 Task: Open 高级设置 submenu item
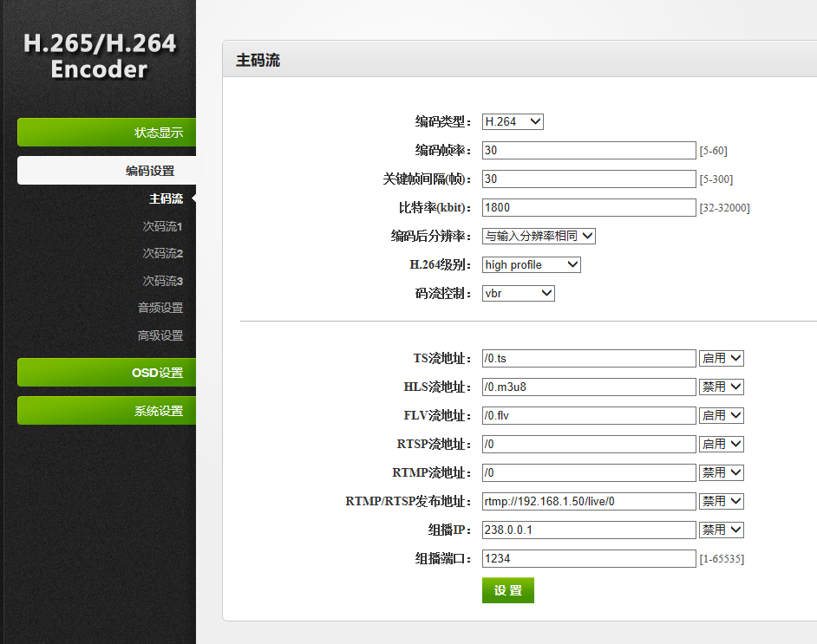pyautogui.click(x=160, y=335)
